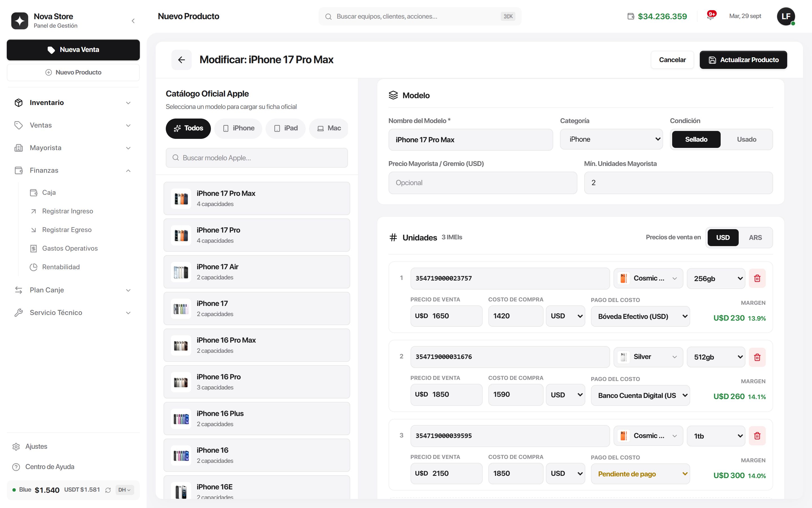Screen dimensions: 812x508
Task: Start a Nueva Venta
Action: [x=73, y=50]
